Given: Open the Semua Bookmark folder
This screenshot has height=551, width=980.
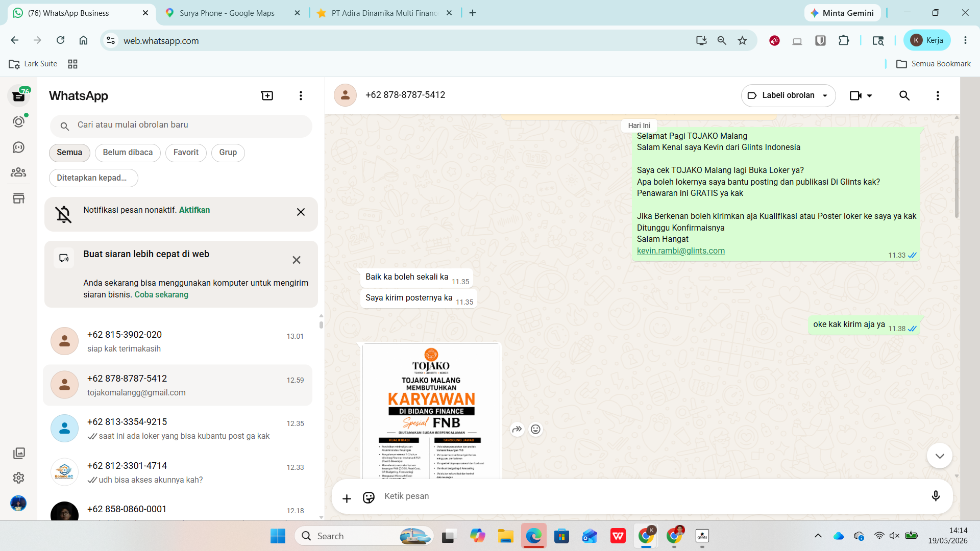Looking at the screenshot, I should [934, 64].
